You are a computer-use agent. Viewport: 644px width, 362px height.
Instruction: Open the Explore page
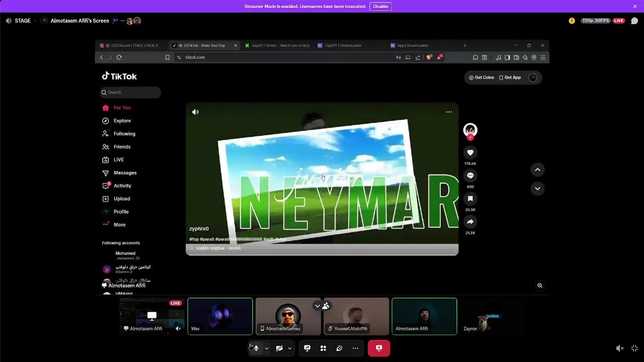click(x=116, y=121)
